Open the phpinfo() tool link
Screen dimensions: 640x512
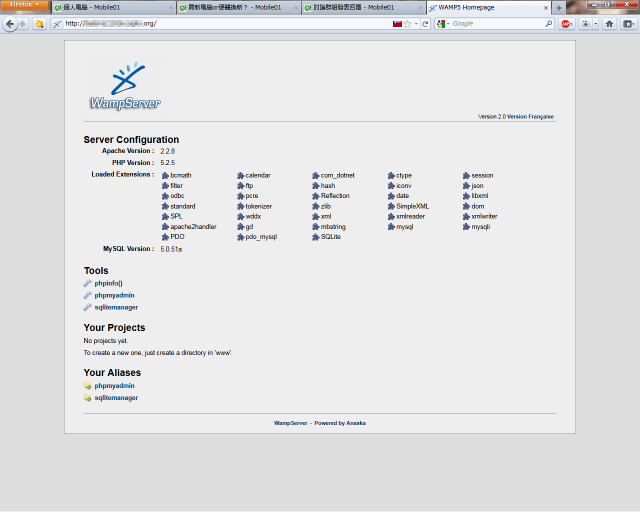point(108,283)
